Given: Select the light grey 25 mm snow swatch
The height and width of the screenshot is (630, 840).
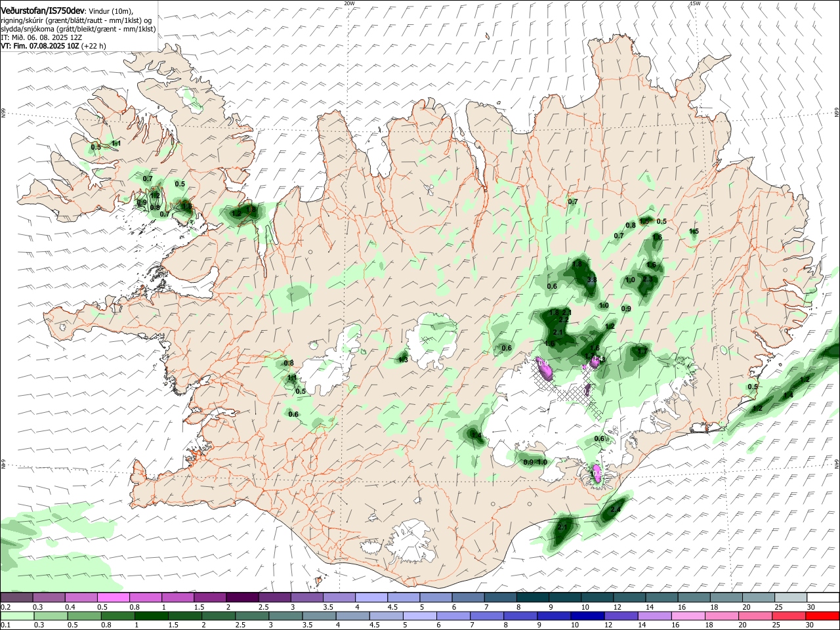Looking at the screenshot, I should 791,597.
